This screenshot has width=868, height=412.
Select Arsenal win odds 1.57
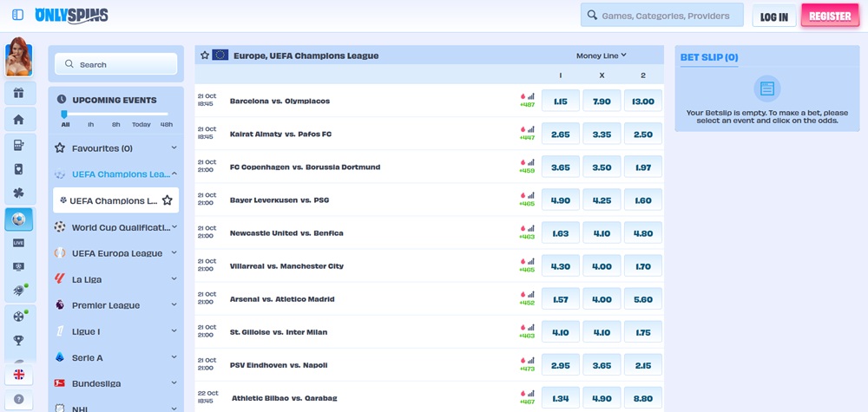coord(560,299)
